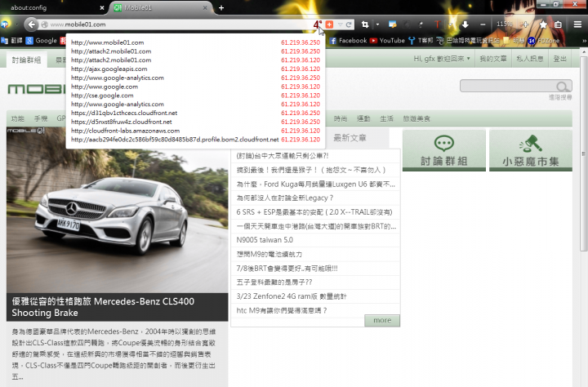
Task: Open the 旅遊美食 navigation menu item
Action: (416, 118)
